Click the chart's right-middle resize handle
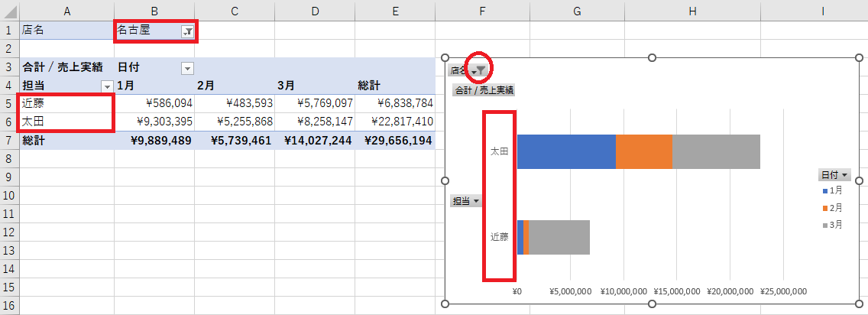This screenshot has height=315, width=868. click(x=859, y=181)
